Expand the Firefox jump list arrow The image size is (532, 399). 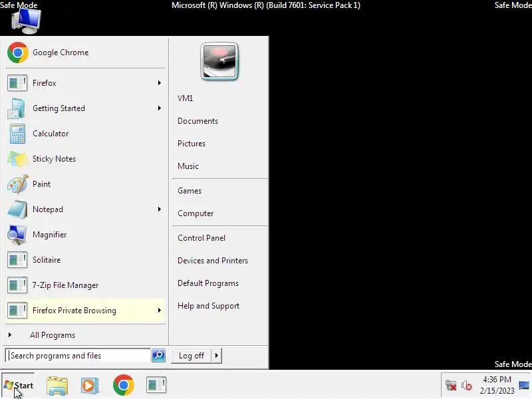pos(160,83)
